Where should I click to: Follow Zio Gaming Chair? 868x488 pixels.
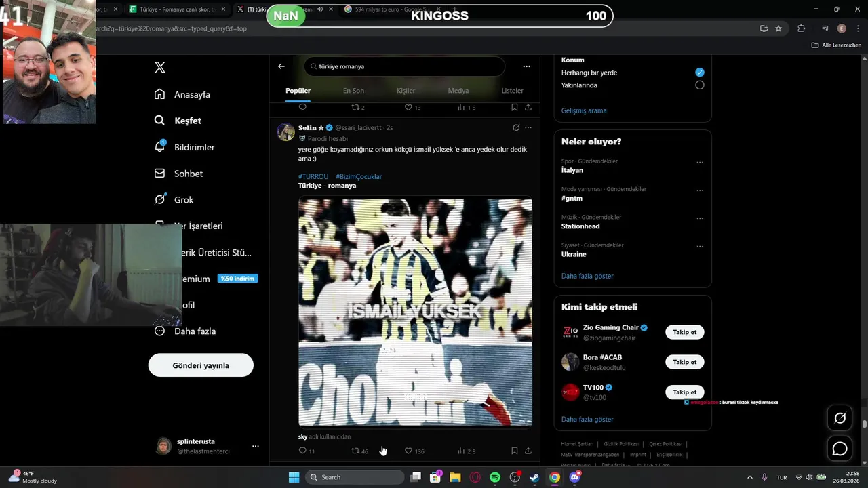click(x=684, y=332)
